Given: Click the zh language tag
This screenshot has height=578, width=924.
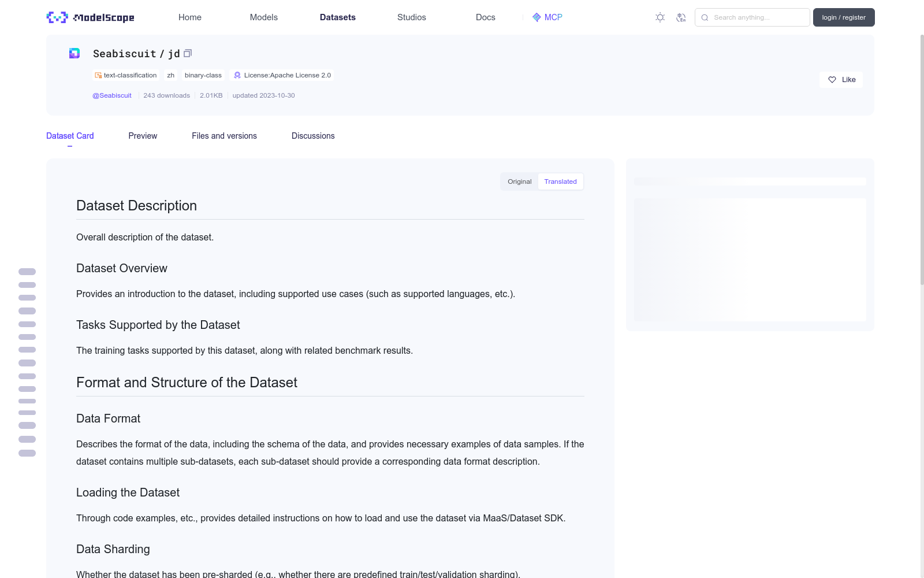Looking at the screenshot, I should 171,75.
